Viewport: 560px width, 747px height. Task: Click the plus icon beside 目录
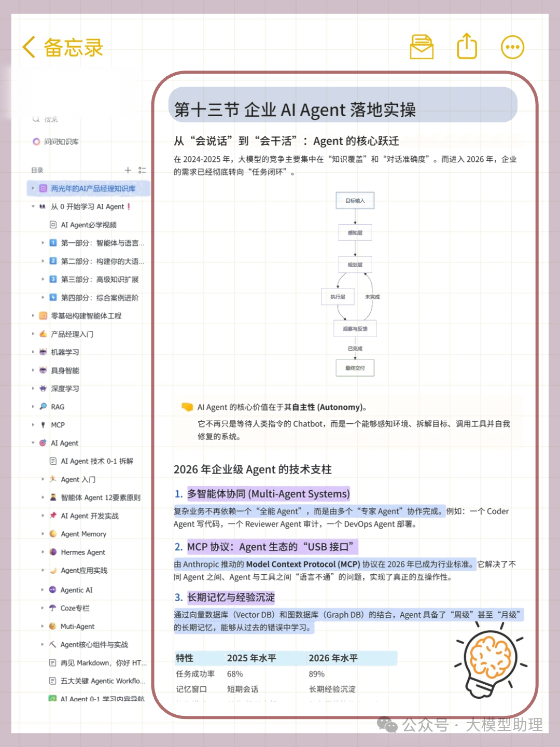click(128, 170)
